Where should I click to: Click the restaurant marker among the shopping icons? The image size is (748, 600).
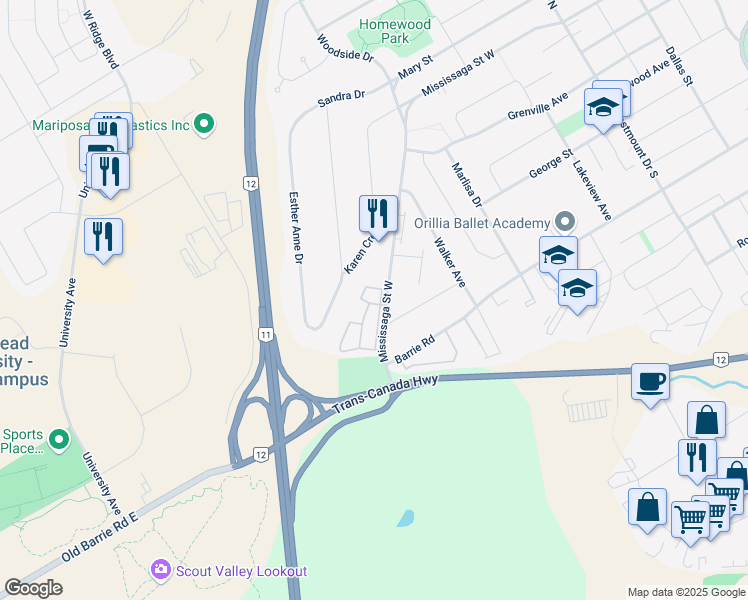pyautogui.click(x=697, y=458)
